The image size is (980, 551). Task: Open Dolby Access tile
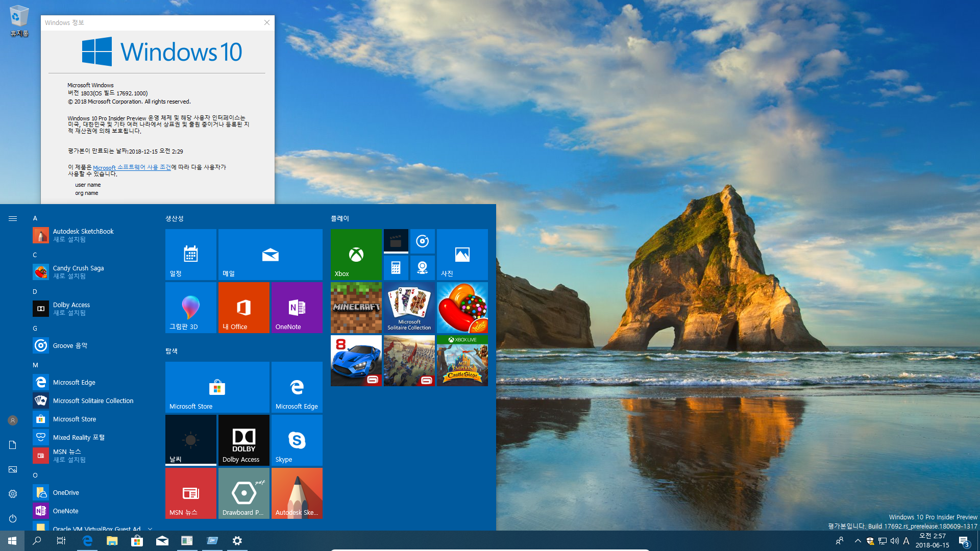243,440
